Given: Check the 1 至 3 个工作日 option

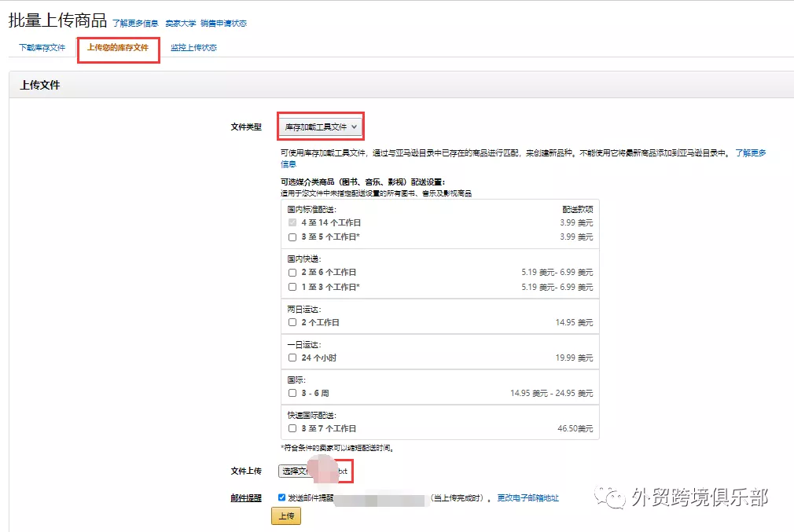Looking at the screenshot, I should coord(292,287).
